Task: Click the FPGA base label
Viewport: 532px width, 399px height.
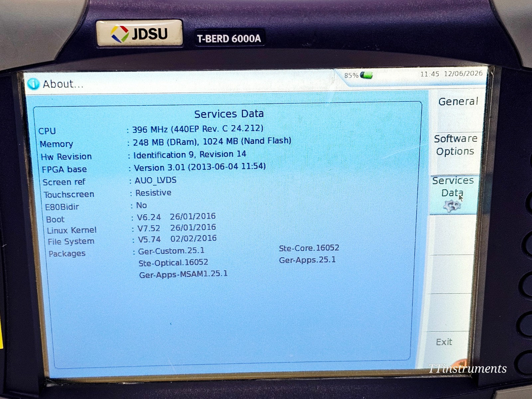Action: 64,169
